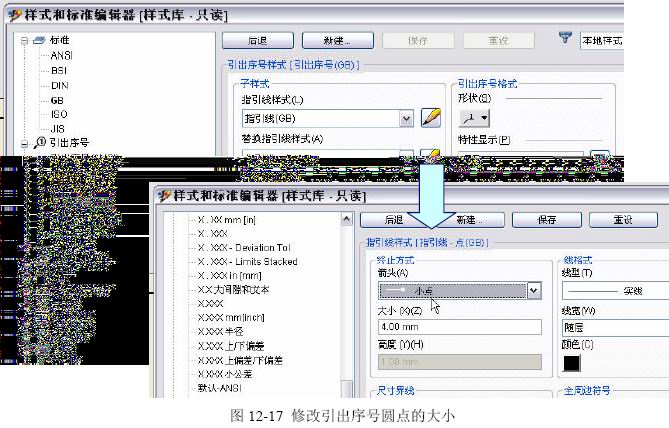Viewport: 669px width, 428px height.
Task: Select the 引出序号 tree item
Action: (69, 143)
